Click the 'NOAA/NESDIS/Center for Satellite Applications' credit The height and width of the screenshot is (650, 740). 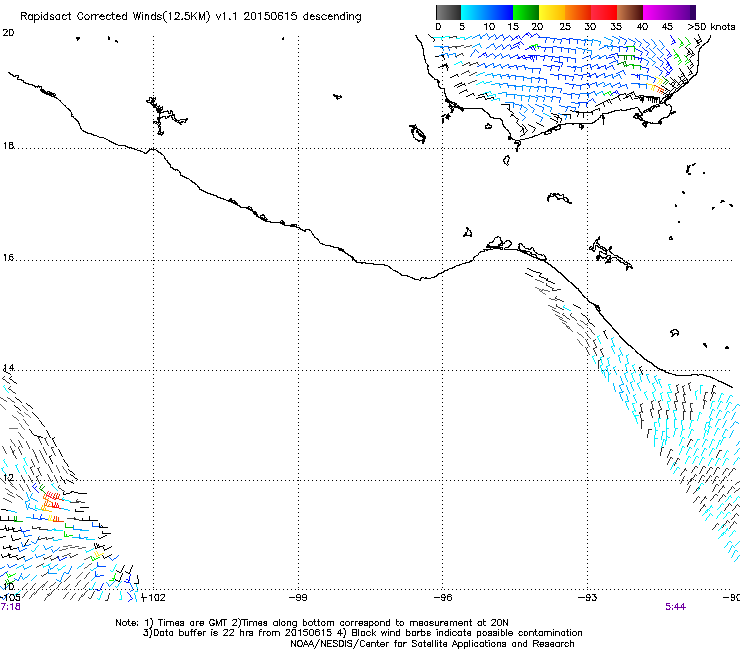tap(432, 644)
